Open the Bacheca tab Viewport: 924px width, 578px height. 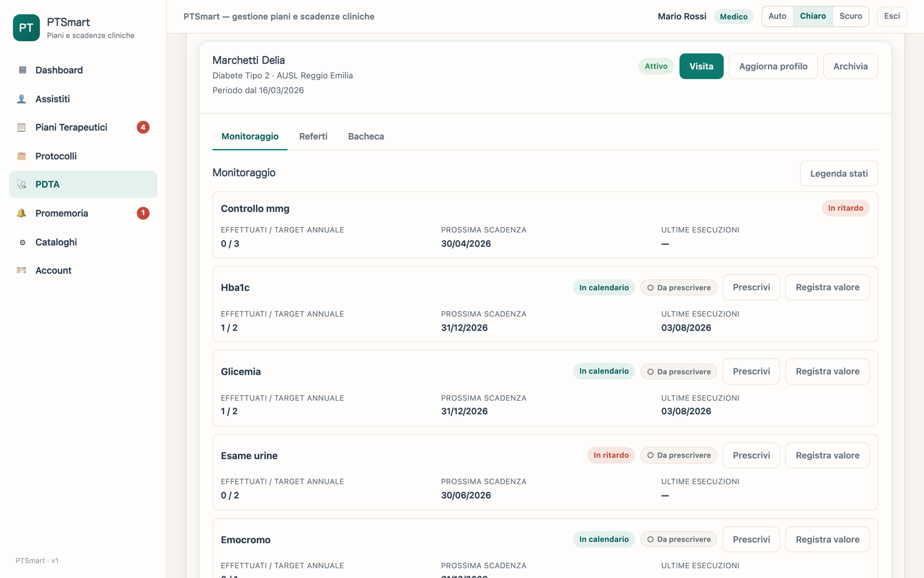[x=366, y=136]
